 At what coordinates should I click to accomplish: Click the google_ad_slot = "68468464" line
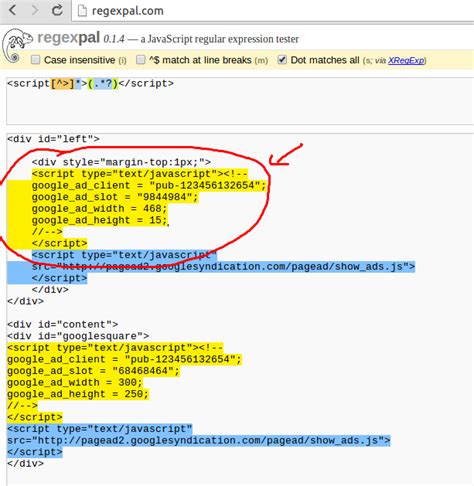click(x=93, y=371)
